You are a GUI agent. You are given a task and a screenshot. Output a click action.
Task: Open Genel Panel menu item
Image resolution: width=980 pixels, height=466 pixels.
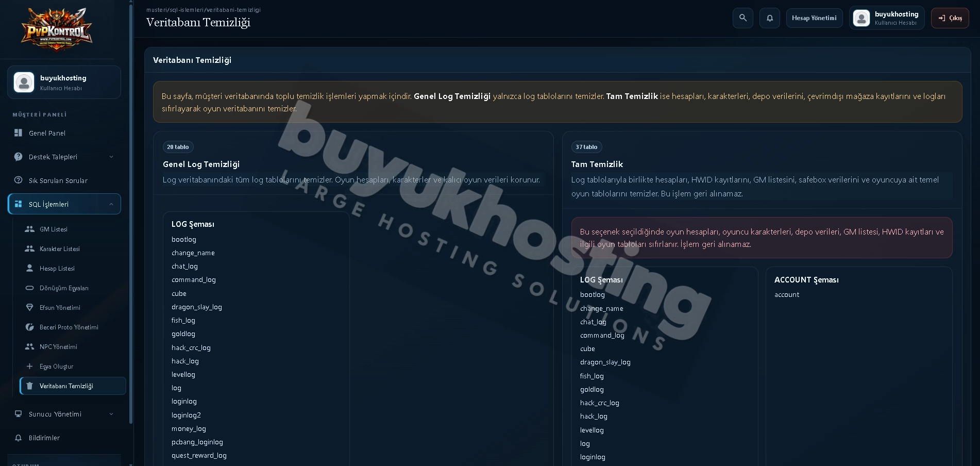(x=64, y=133)
